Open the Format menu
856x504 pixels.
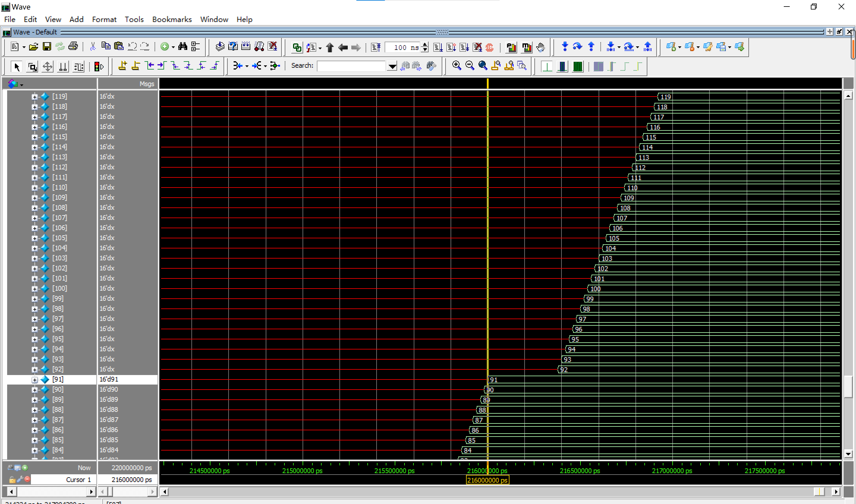104,19
